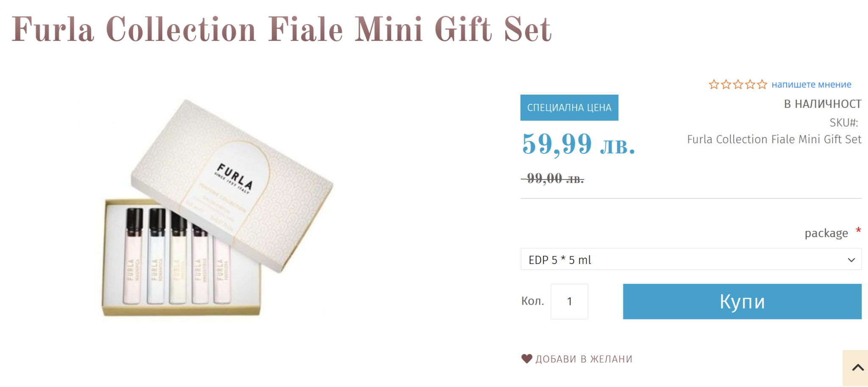Click the 'СПЕЦИАЛНА ЦЕНА' special price badge
Image resolution: width=868 pixels, height=387 pixels.
coord(569,107)
